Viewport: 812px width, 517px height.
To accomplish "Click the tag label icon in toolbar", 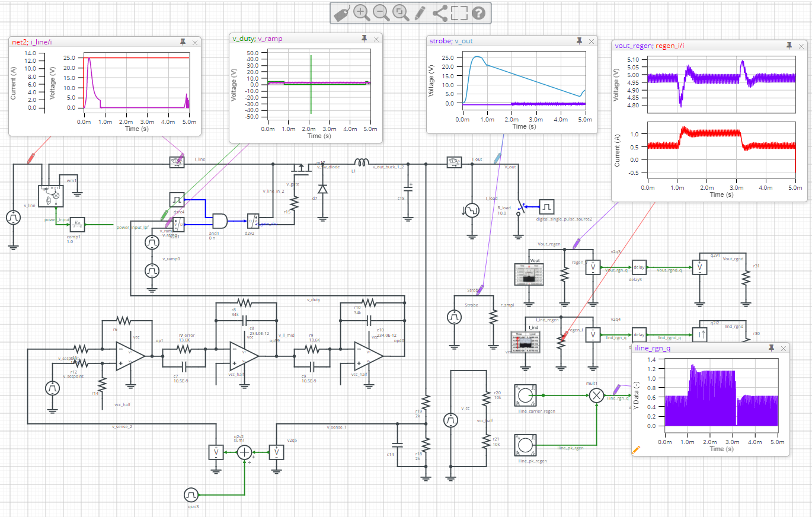I will (x=341, y=13).
